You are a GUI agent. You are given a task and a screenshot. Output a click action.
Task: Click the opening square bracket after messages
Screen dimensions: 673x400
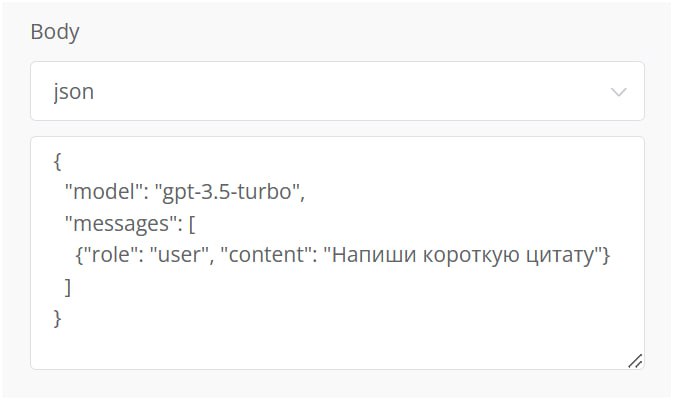191,224
